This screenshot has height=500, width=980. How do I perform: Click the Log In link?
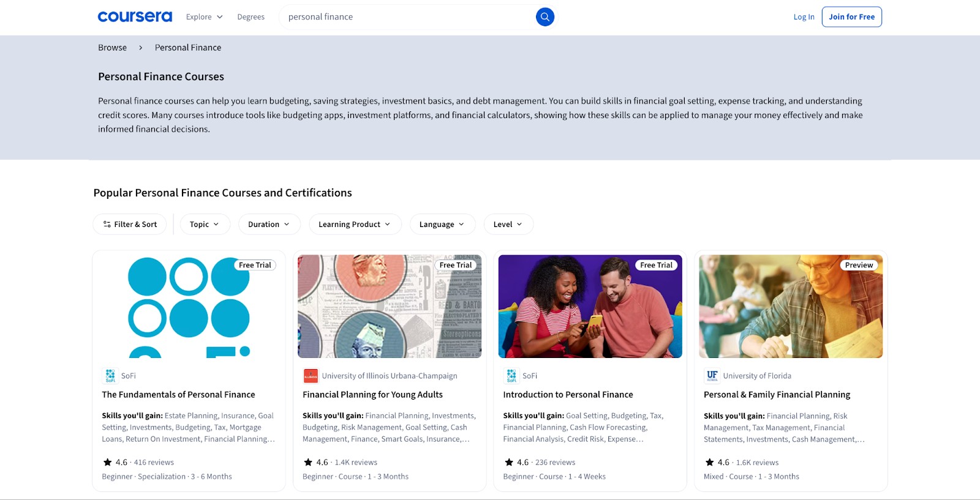point(804,17)
